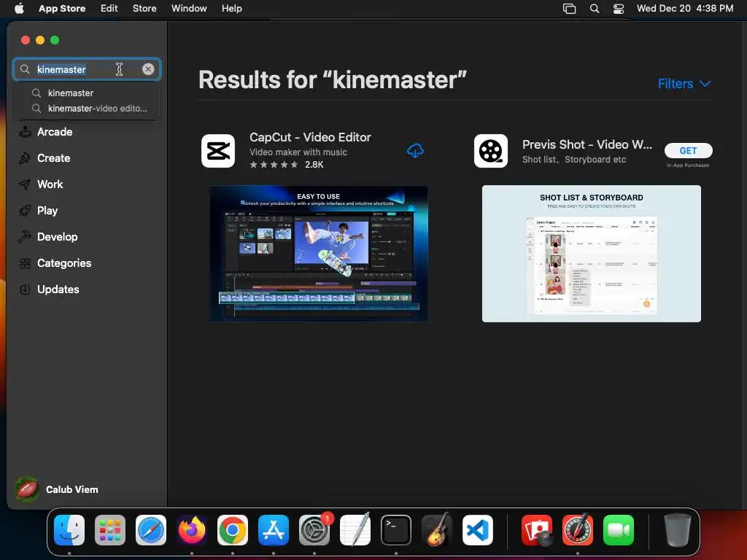Click "Shot list, Storyboard etc" subtitle

coord(574,160)
